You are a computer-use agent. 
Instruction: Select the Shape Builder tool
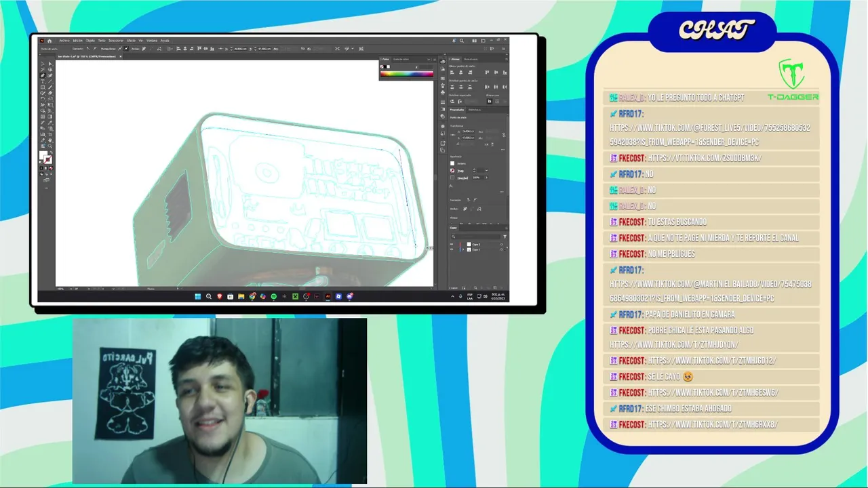coord(43,110)
